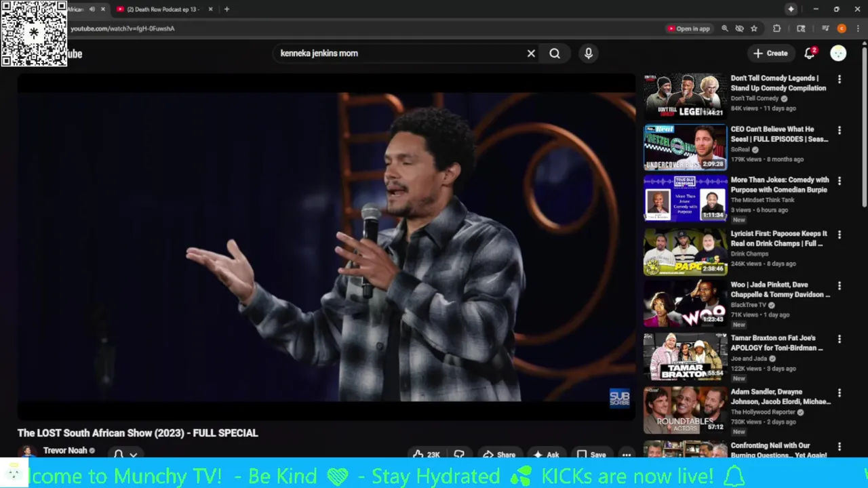Open the browser extensions puzzle icon
The width and height of the screenshot is (868, 488).
777,28
